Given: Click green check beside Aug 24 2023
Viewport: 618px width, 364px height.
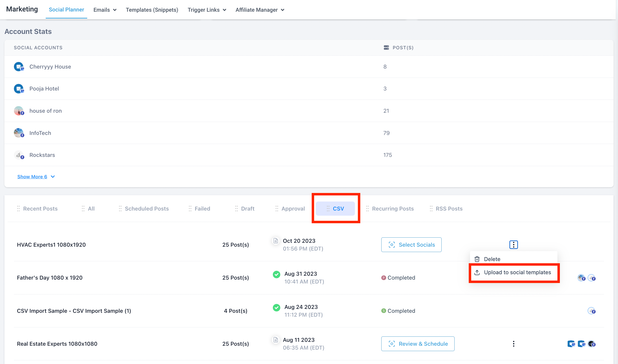Looking at the screenshot, I should pyautogui.click(x=277, y=307).
